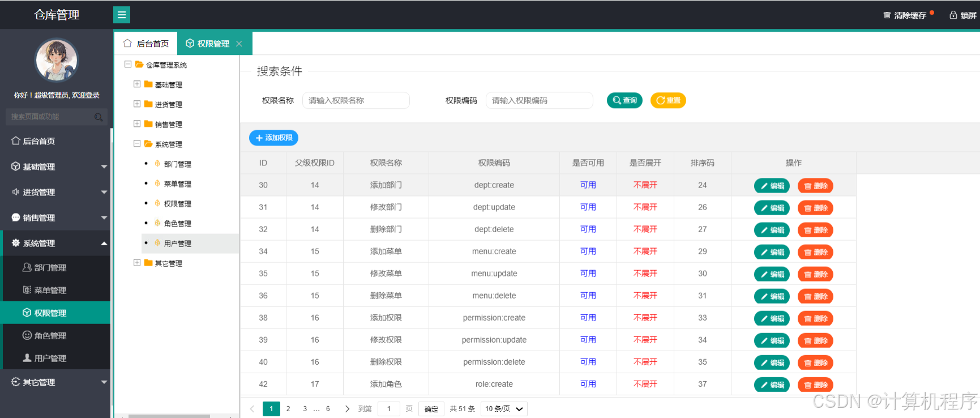Click the smiley icon beside 角色管理

pyautogui.click(x=27, y=335)
